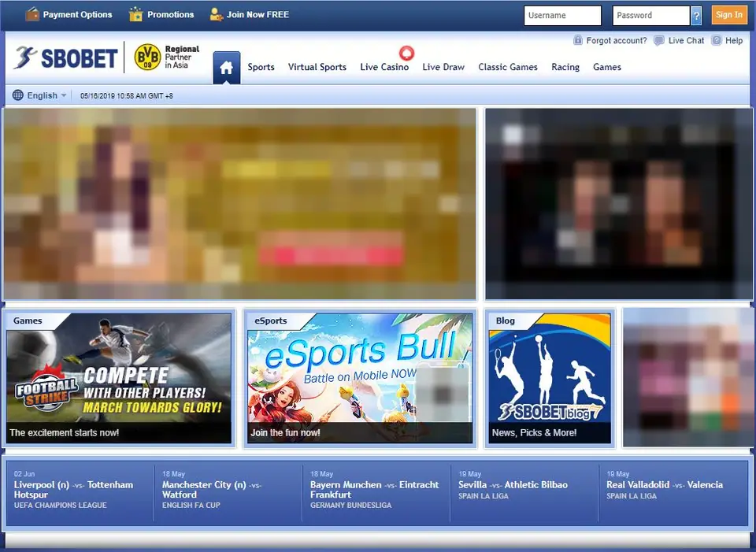
Task: Open the blurred card next to Blog
Action: 687,378
